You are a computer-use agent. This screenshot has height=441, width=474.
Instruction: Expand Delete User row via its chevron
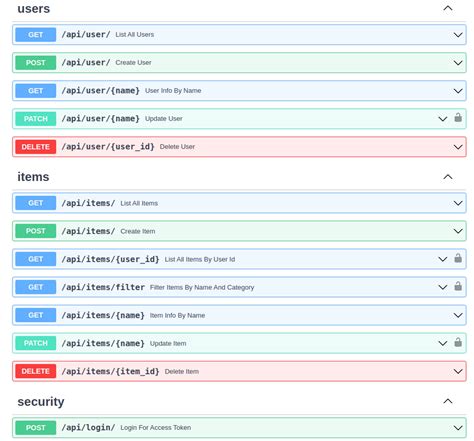tap(458, 147)
